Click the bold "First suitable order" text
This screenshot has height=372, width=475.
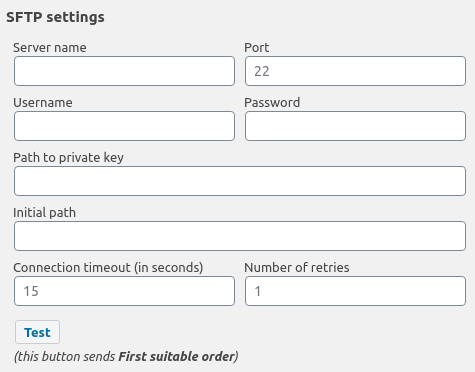click(177, 356)
